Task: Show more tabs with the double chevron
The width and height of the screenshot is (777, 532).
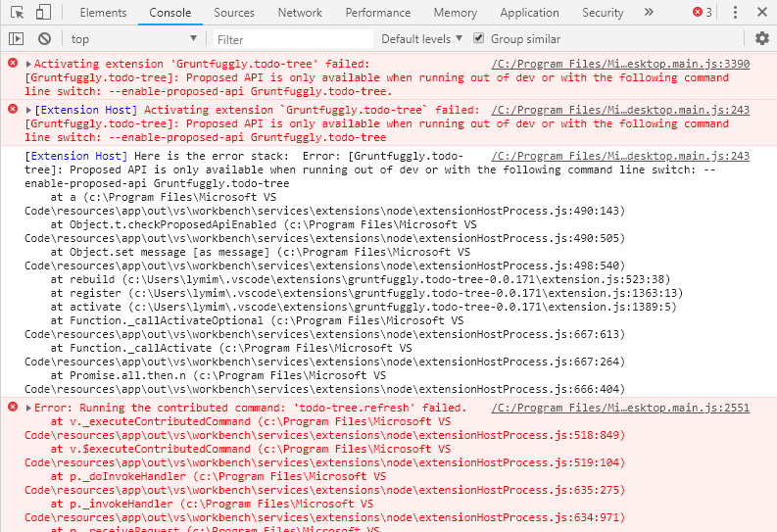Action: point(649,12)
